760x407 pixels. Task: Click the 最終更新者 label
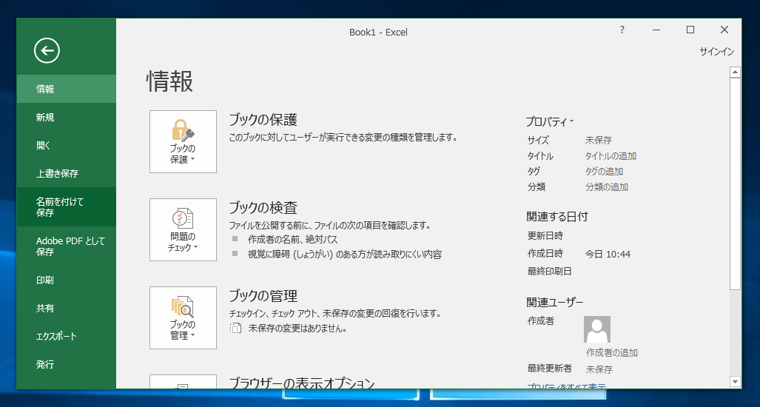pos(550,368)
